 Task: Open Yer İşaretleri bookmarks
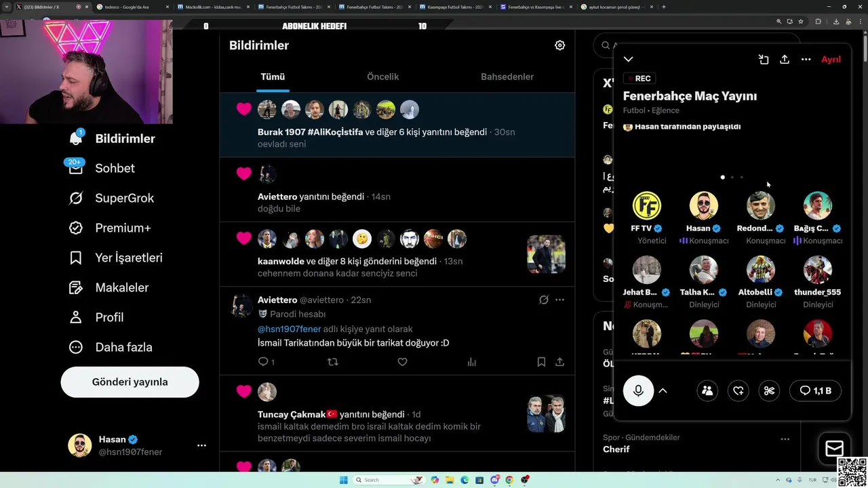[115, 258]
